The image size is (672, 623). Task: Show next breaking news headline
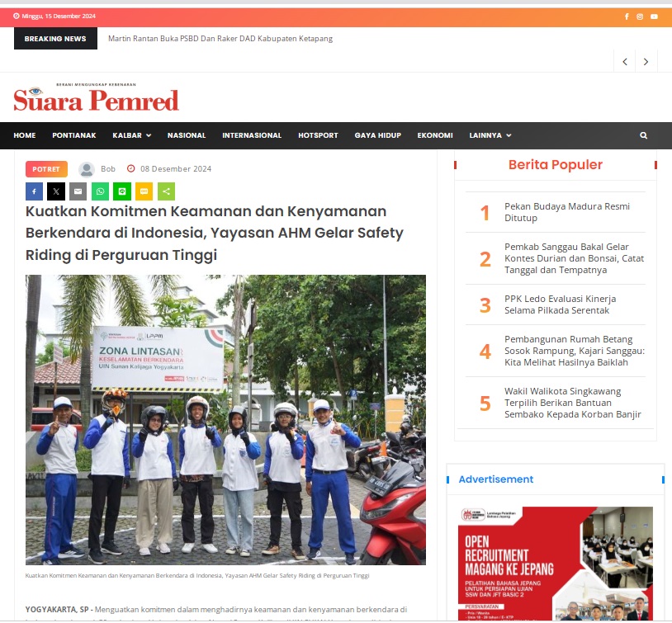(646, 62)
